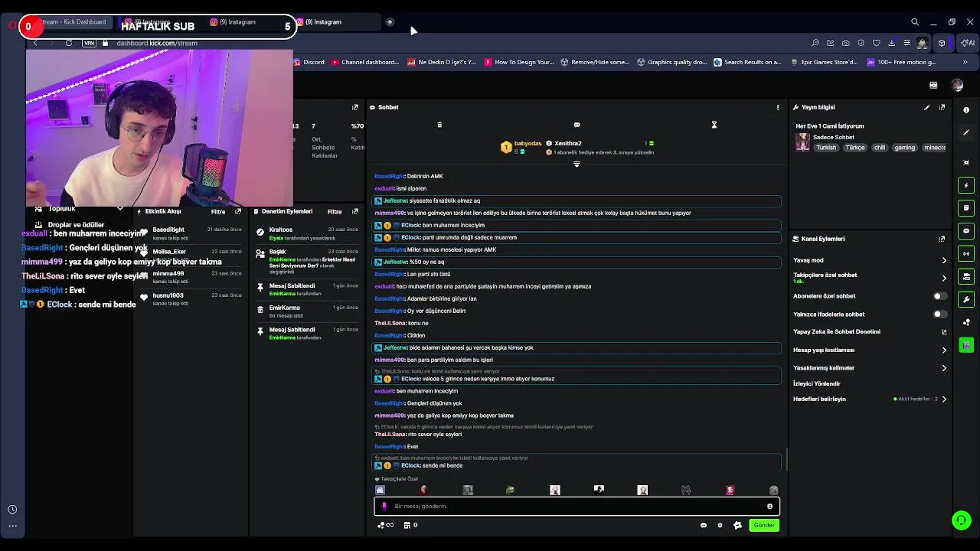Open the Channel dashboard bookmark

pos(365,62)
